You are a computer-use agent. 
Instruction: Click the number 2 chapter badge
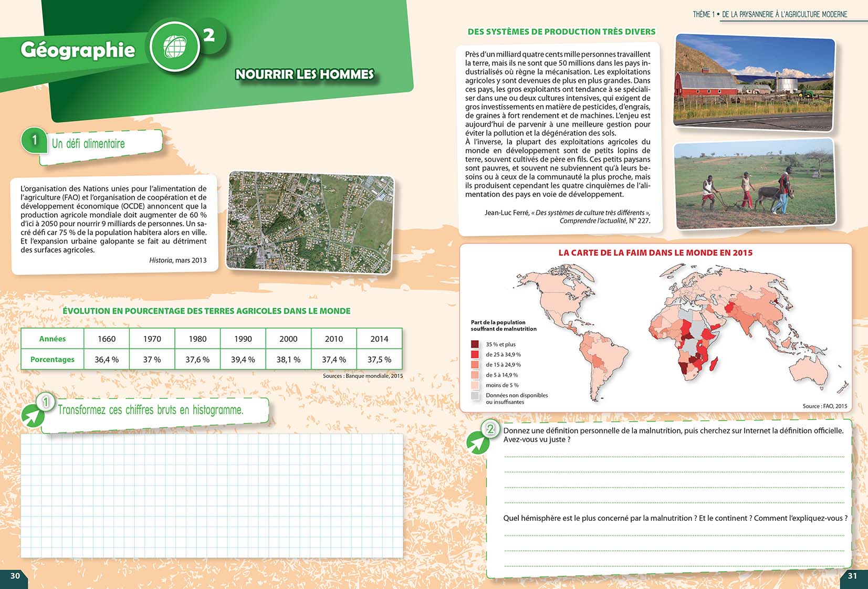209,35
